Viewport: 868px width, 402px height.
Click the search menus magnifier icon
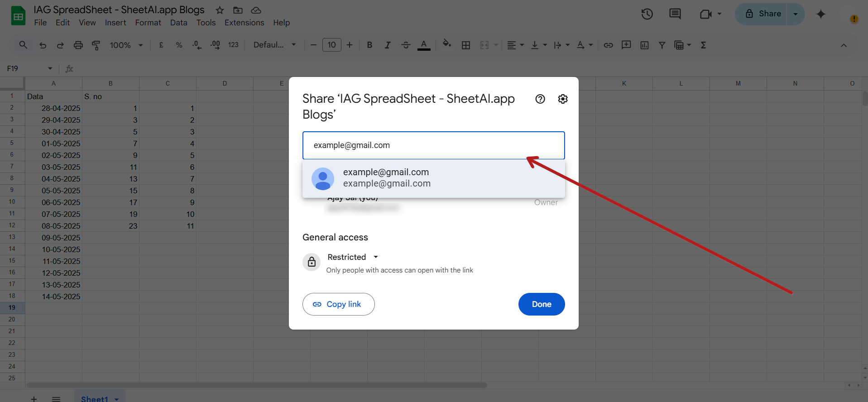[x=23, y=45]
